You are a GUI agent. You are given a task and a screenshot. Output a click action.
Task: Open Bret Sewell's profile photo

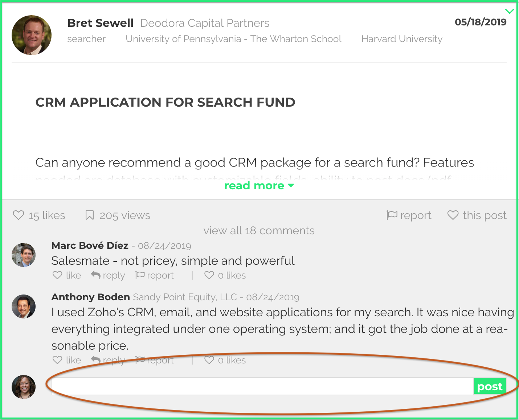[x=32, y=35]
